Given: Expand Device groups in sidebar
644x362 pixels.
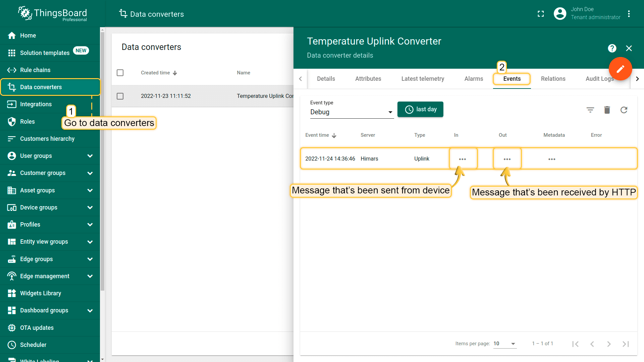Looking at the screenshot, I should point(90,207).
